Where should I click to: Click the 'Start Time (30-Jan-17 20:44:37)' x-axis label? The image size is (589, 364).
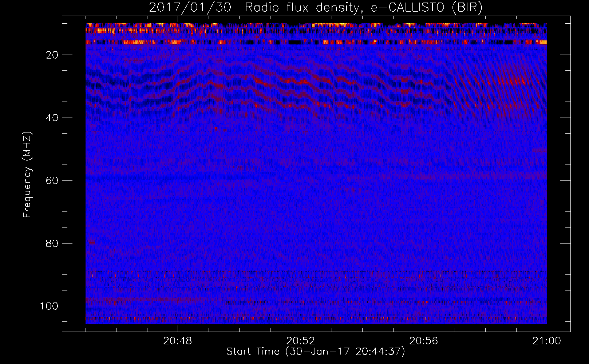click(316, 352)
